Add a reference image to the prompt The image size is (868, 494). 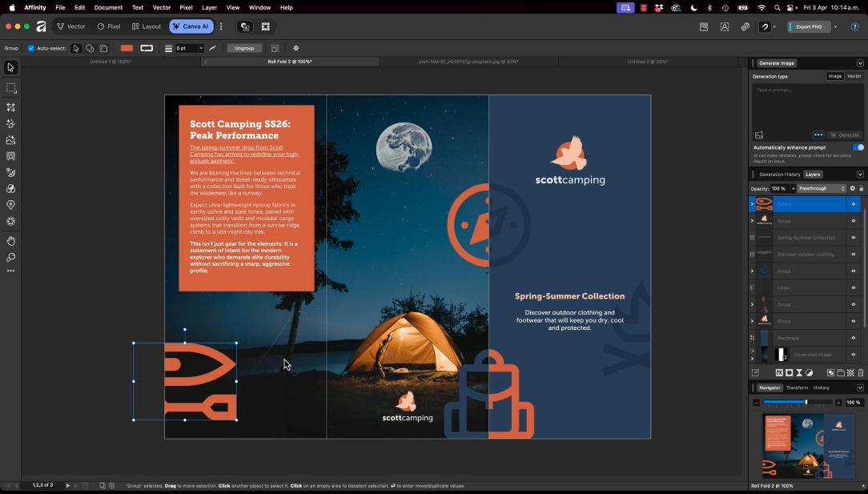pos(759,135)
